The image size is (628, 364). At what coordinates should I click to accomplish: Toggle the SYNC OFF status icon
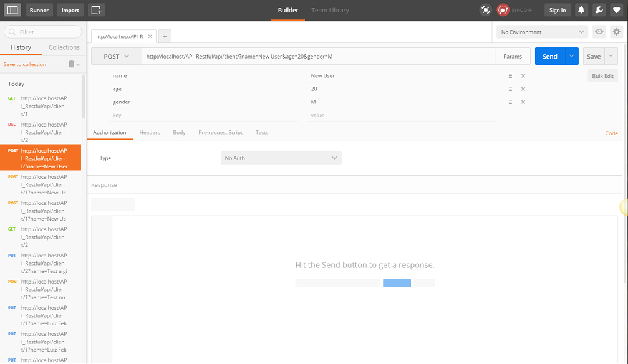[503, 10]
